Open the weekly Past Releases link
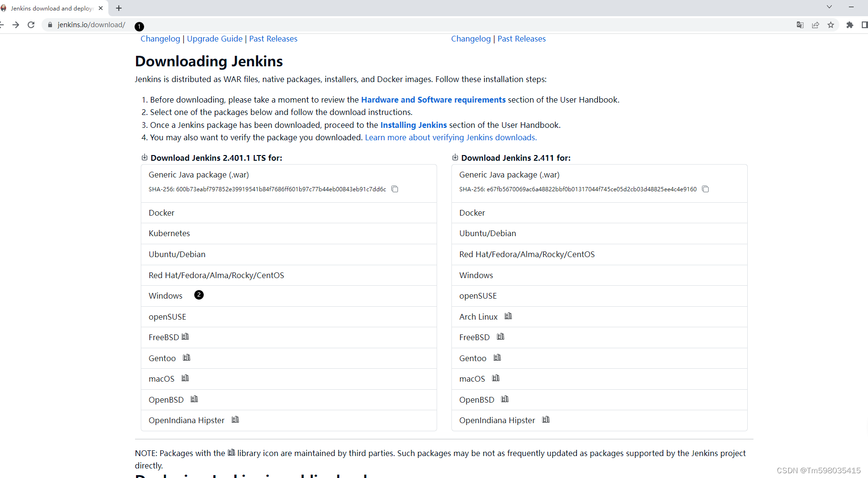The image size is (868, 478). pos(522,39)
